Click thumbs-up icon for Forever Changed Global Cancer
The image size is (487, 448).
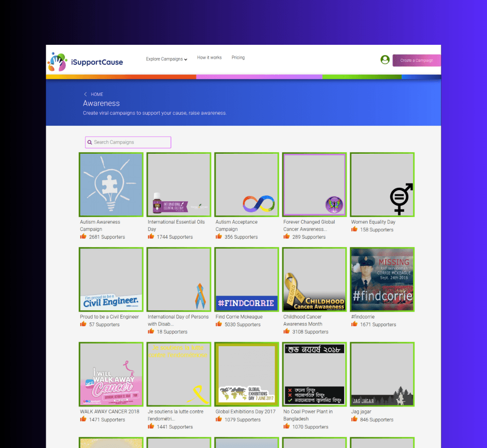286,237
